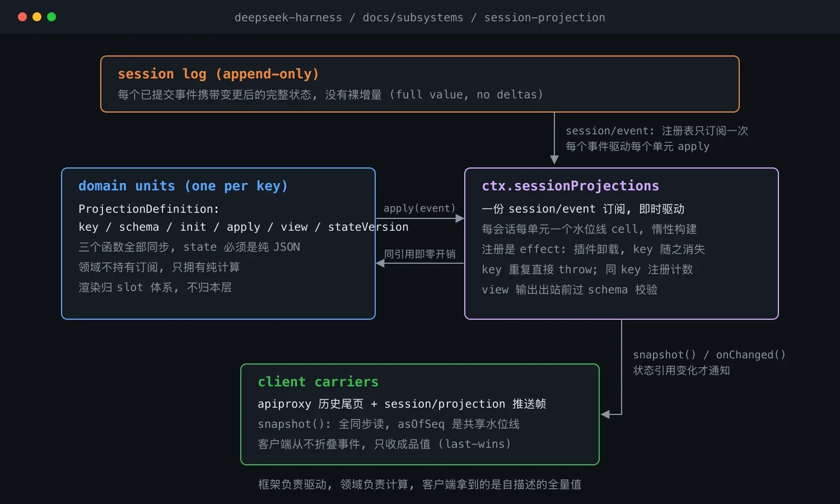Select the label "状态引用变化才通知"
The width and height of the screenshot is (840, 504).
pyautogui.click(x=681, y=370)
